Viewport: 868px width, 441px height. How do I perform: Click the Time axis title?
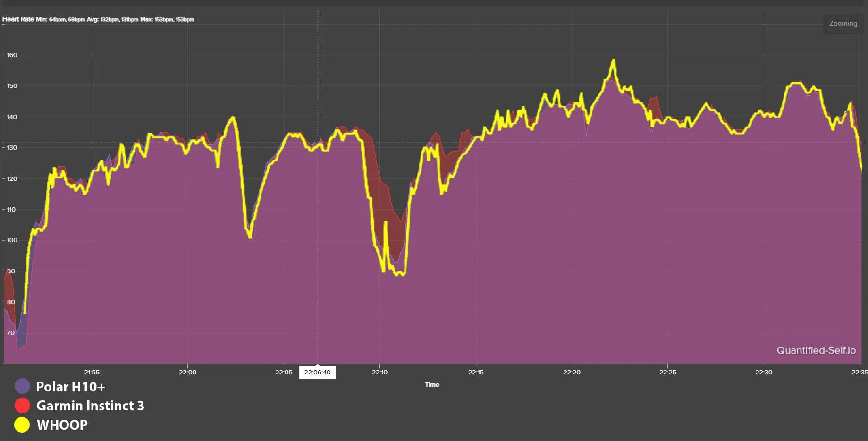click(432, 385)
